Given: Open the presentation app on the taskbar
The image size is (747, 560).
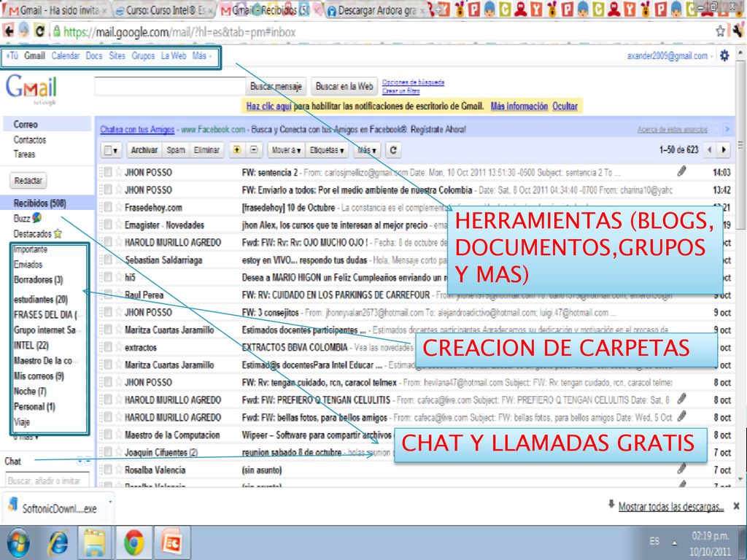Looking at the screenshot, I should pos(171,542).
